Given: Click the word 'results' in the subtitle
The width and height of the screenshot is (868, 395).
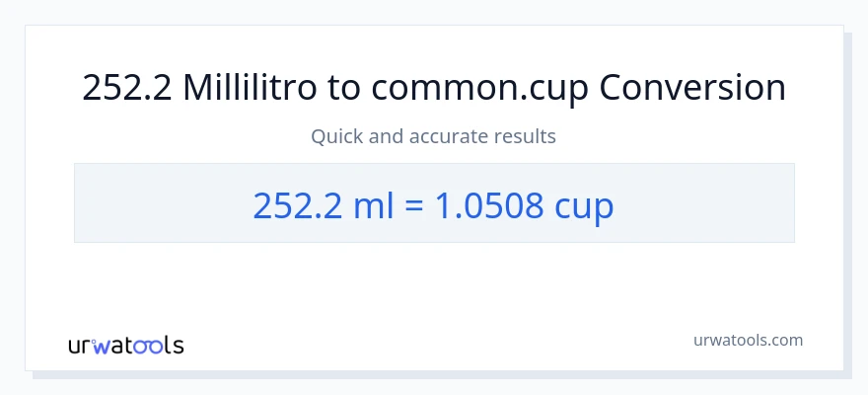Looking at the screenshot, I should [x=525, y=136].
